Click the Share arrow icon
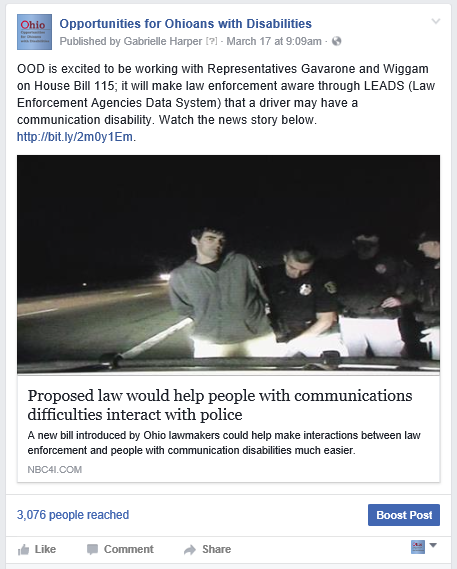The image size is (457, 569). [190, 550]
